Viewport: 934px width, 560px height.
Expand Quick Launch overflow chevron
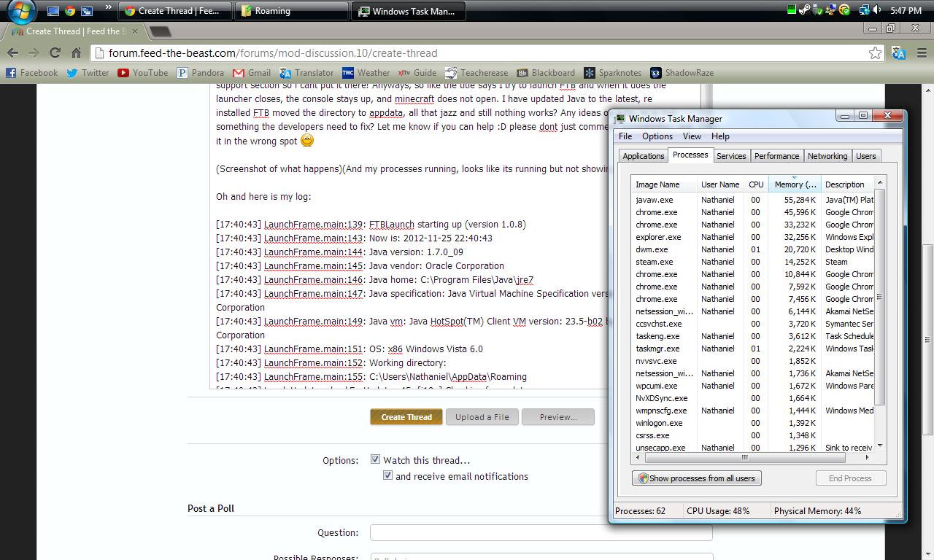point(108,9)
